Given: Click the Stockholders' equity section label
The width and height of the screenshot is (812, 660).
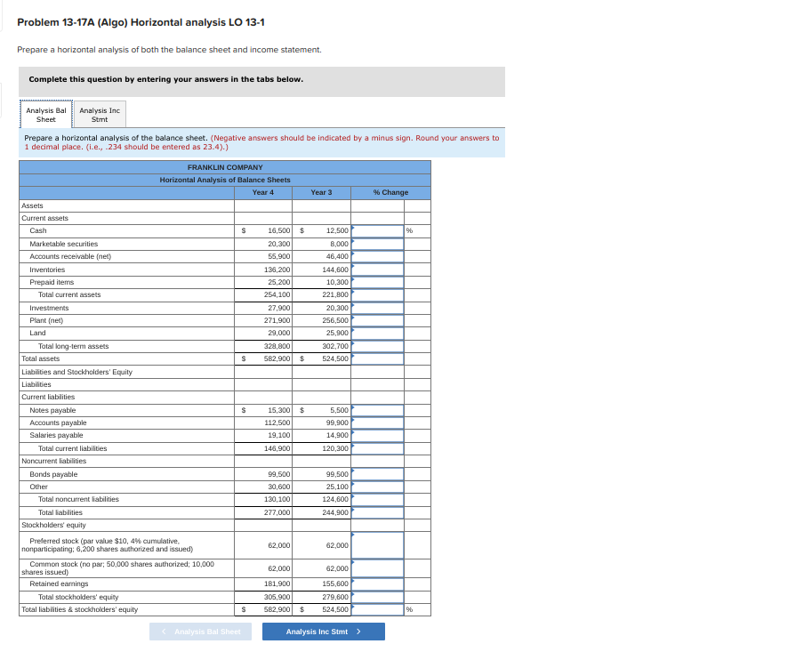Looking at the screenshot, I should coord(54,525).
